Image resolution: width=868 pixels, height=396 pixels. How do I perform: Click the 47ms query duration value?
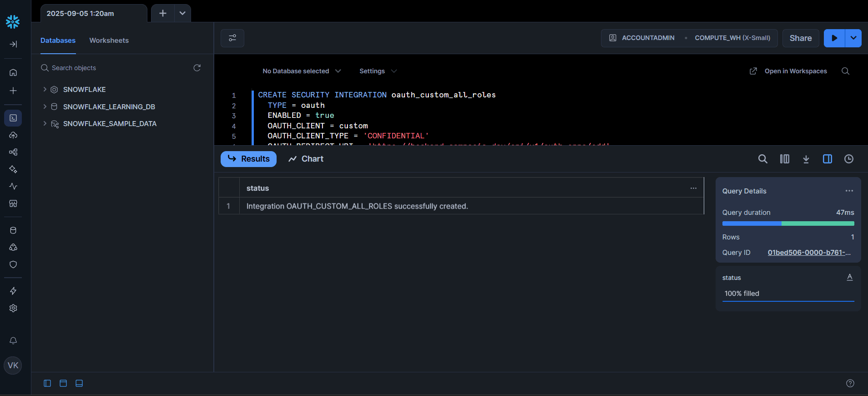coord(845,213)
